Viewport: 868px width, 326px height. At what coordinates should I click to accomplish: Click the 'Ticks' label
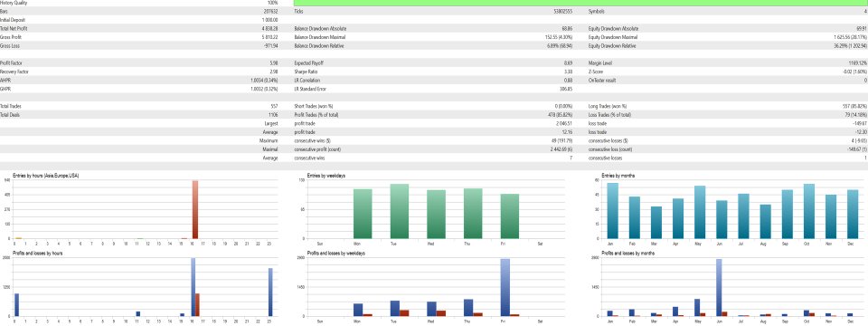point(298,11)
